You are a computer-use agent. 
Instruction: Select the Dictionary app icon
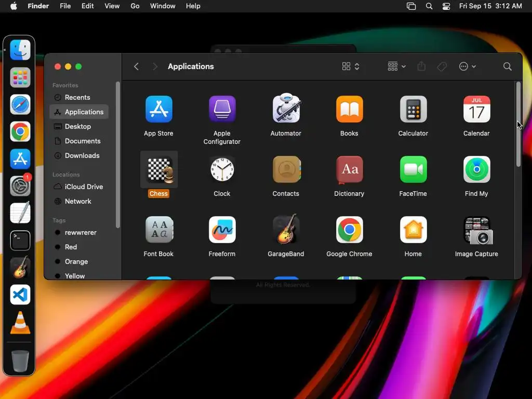coord(349,169)
